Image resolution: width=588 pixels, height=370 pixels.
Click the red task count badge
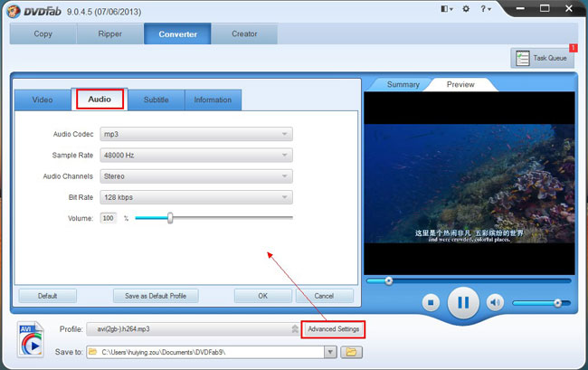(573, 48)
